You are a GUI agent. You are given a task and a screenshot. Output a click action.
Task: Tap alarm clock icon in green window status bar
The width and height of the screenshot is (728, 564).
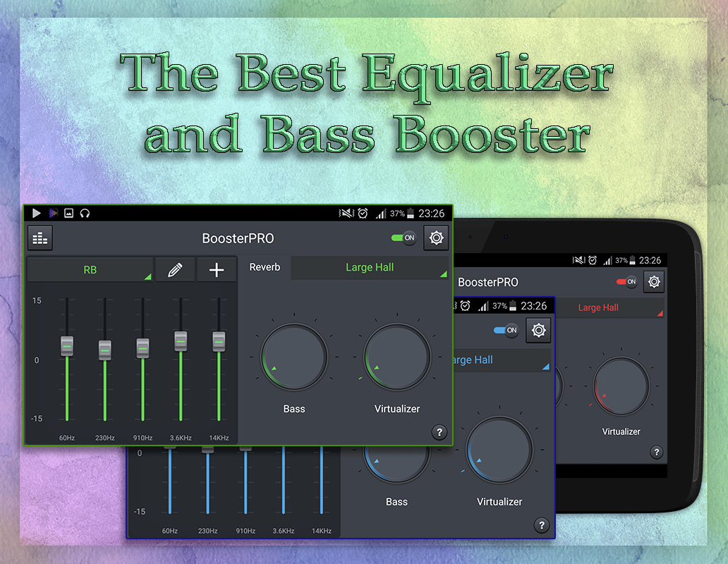coord(363,214)
